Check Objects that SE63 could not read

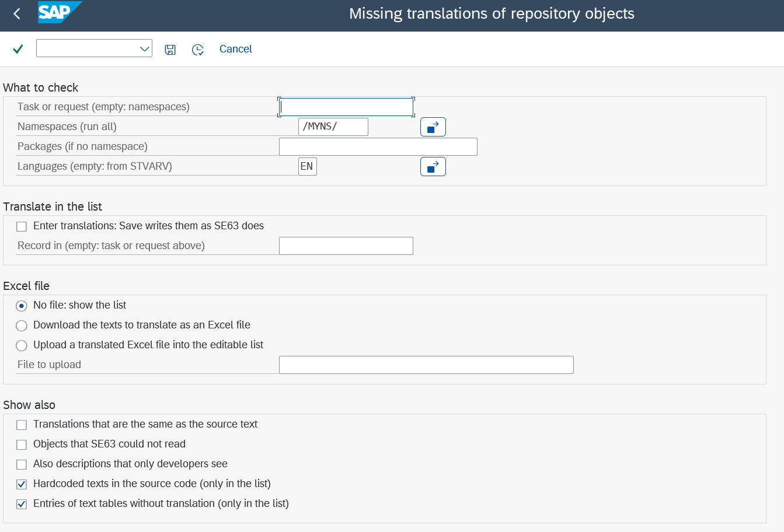(22, 444)
